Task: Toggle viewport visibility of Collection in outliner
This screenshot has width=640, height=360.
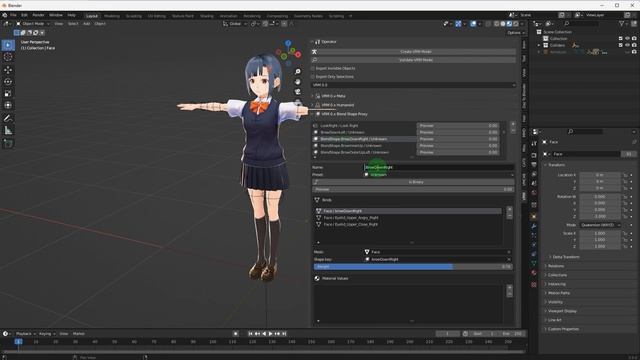Action: (627, 38)
